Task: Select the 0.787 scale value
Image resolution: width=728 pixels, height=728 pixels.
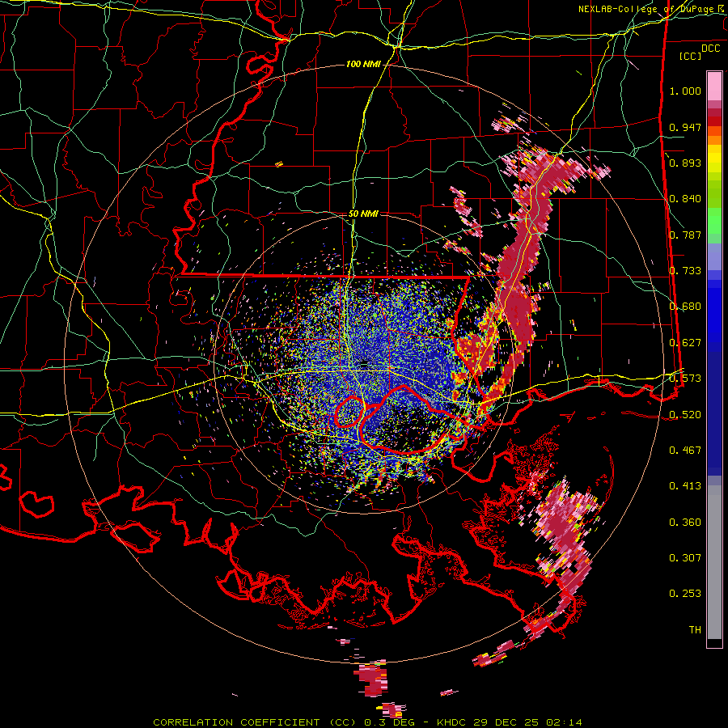Action: [685, 235]
